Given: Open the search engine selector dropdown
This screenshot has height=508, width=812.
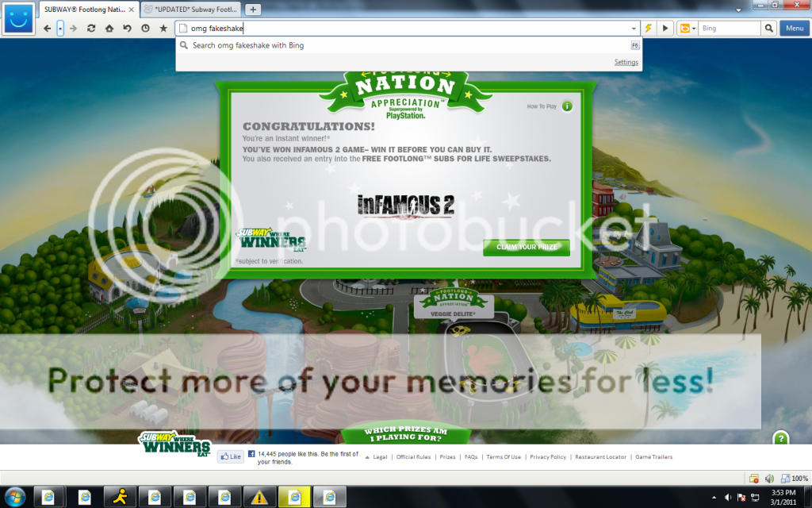Looking at the screenshot, I should click(688, 29).
